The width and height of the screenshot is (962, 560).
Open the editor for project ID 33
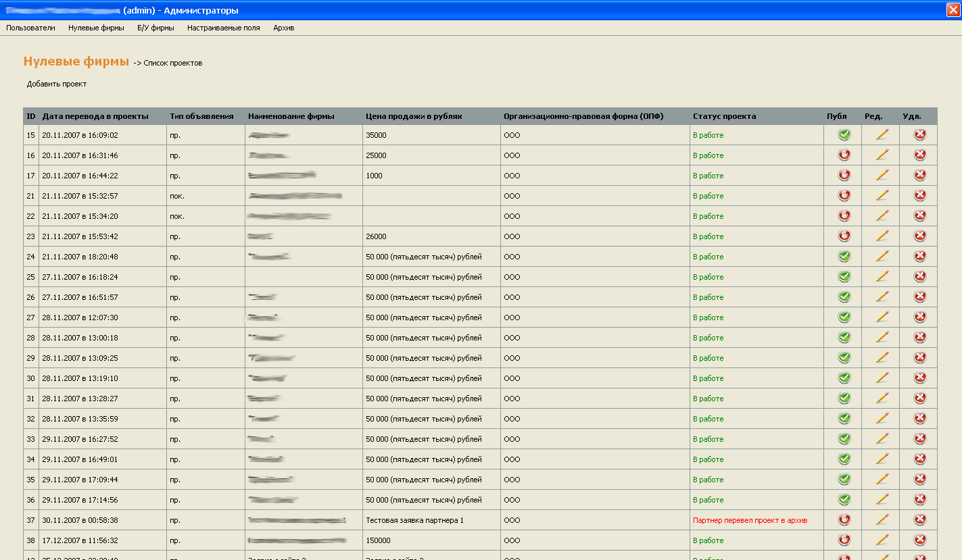click(x=882, y=438)
